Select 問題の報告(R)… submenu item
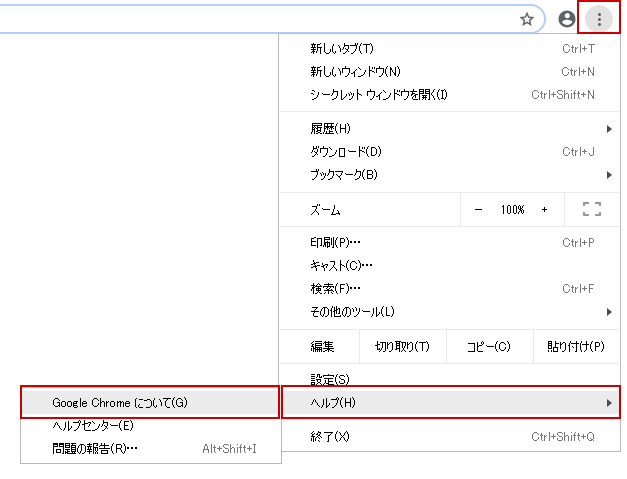 [x=151, y=449]
